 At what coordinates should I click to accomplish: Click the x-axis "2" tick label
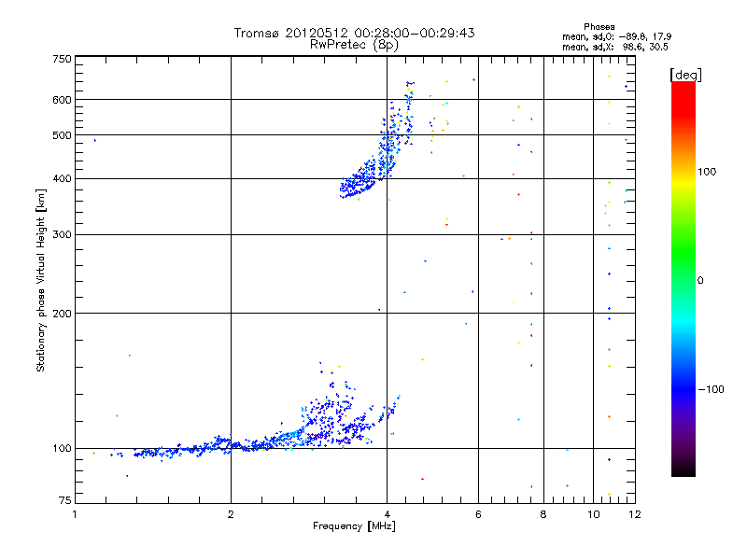[x=231, y=514]
